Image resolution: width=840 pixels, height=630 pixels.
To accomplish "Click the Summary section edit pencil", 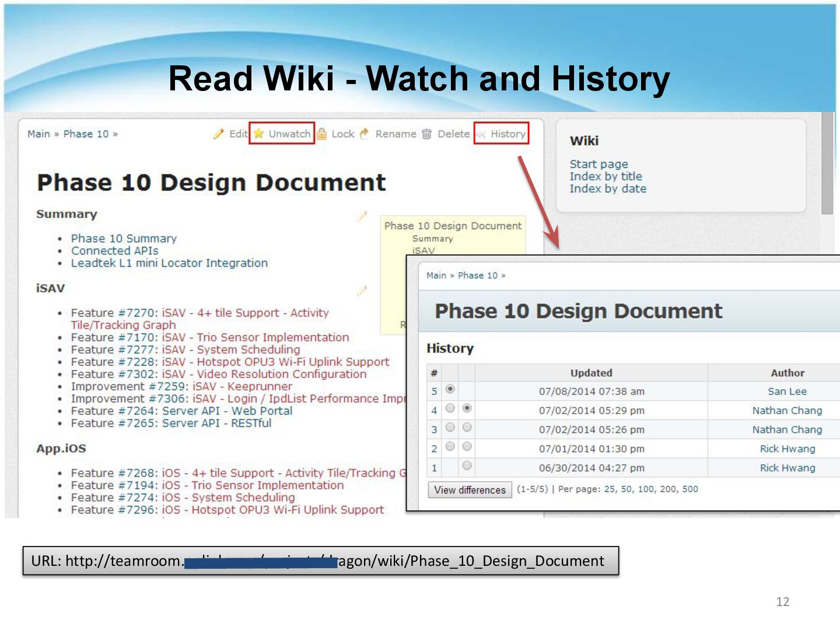I will tap(362, 215).
